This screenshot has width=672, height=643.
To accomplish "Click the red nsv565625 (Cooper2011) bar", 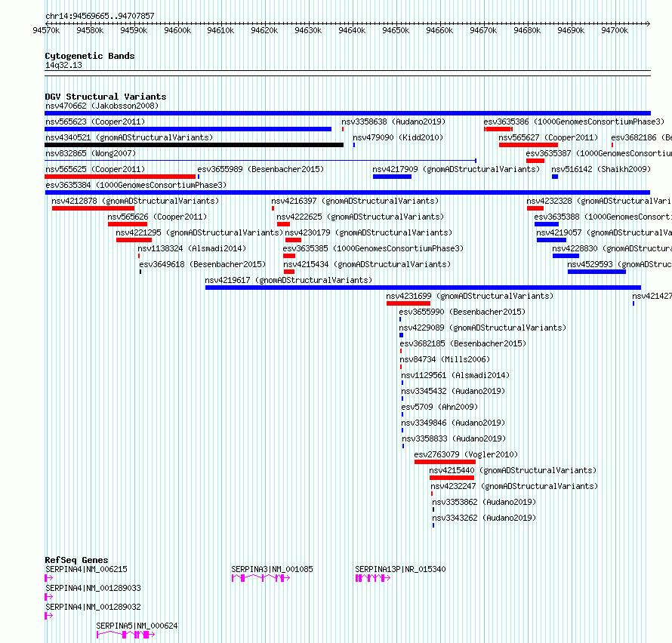I will pyautogui.click(x=120, y=177).
